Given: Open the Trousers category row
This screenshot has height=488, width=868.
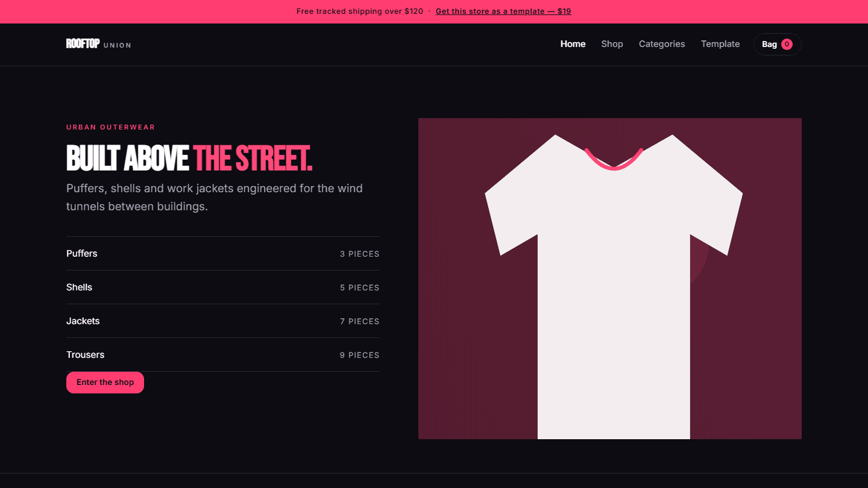Looking at the screenshot, I should (223, 355).
